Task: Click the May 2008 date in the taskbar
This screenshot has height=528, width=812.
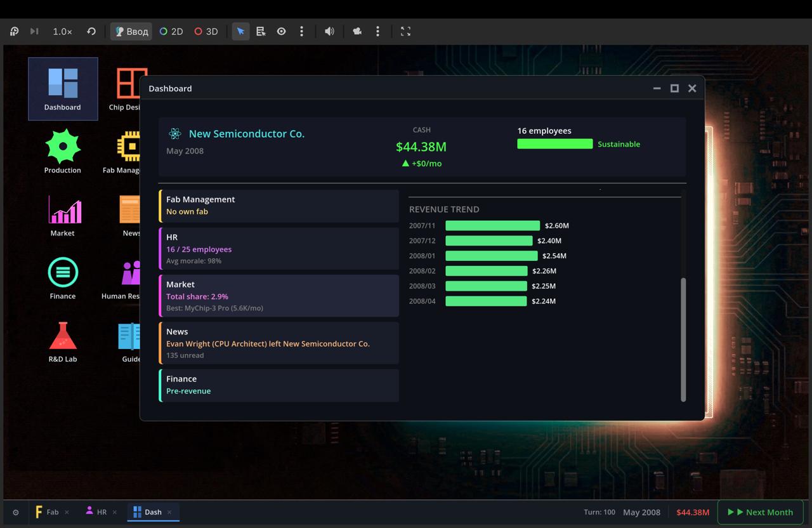Action: click(x=641, y=512)
